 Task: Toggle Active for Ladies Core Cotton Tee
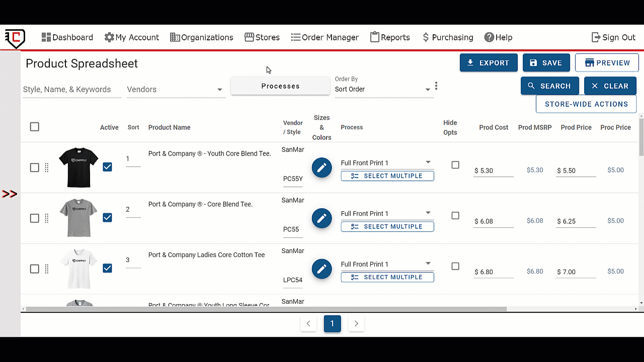tap(107, 268)
